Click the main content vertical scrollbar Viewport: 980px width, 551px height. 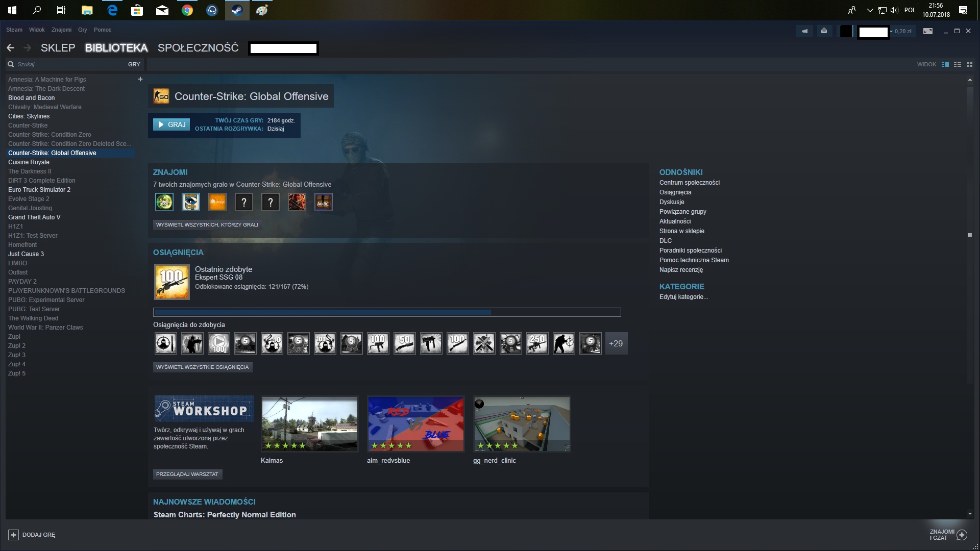point(970,235)
